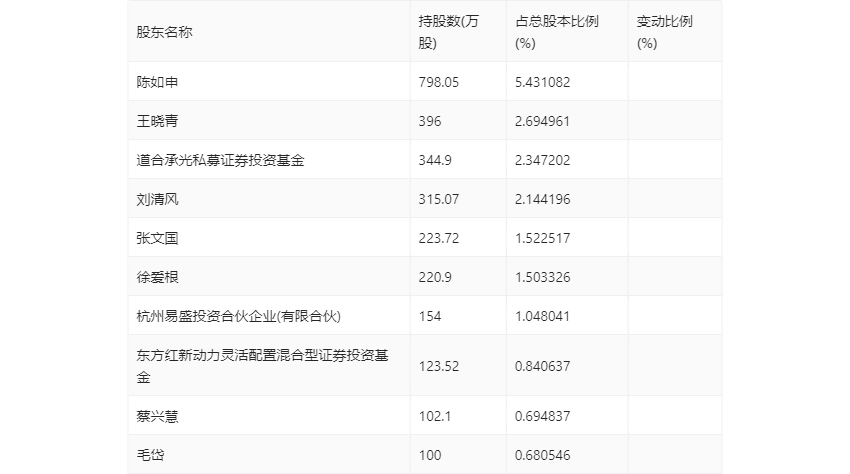Click percentage value 0.680546
This screenshot has width=850, height=474.
(543, 455)
